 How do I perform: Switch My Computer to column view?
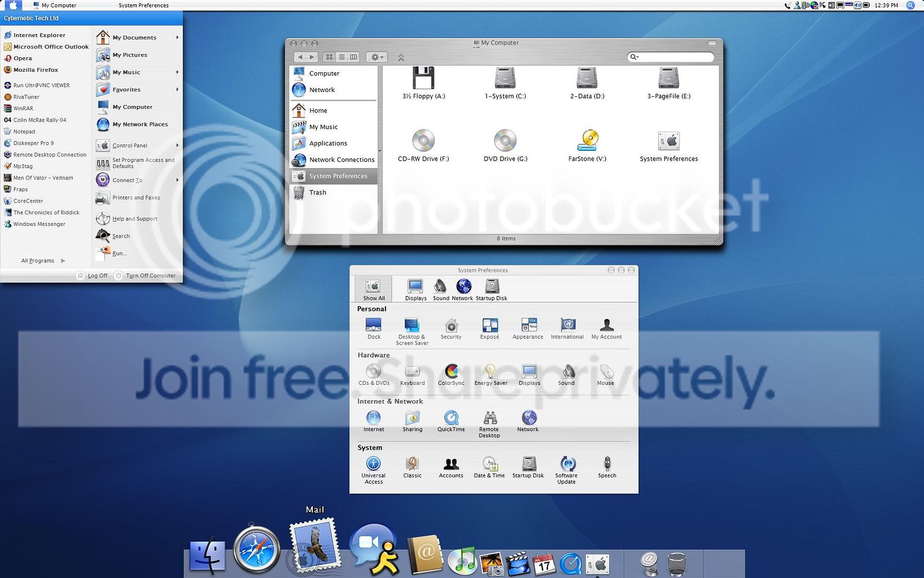(x=353, y=57)
